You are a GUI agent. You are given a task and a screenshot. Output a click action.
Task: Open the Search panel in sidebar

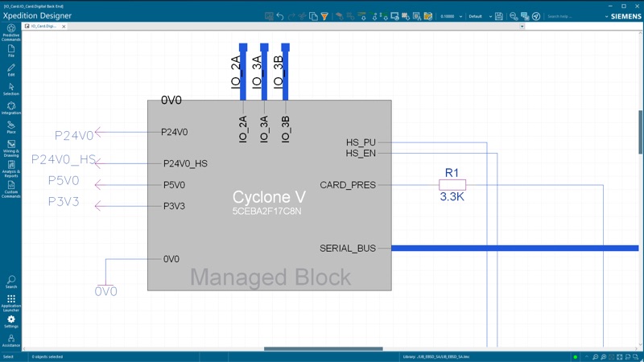pos(11,282)
